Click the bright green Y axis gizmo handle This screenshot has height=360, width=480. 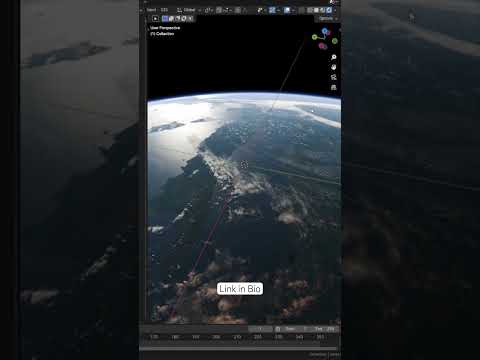[x=314, y=37]
